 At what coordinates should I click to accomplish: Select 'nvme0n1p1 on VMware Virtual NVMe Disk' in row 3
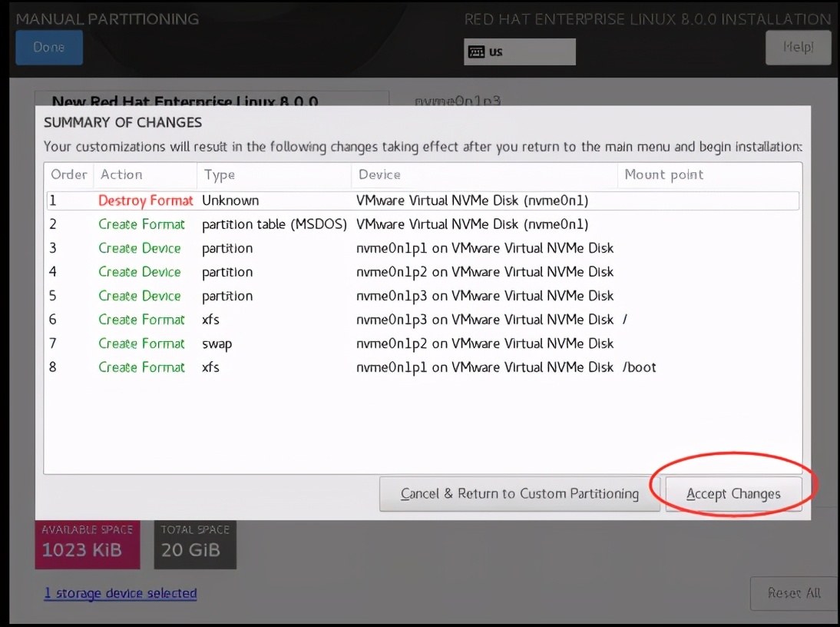coord(484,248)
